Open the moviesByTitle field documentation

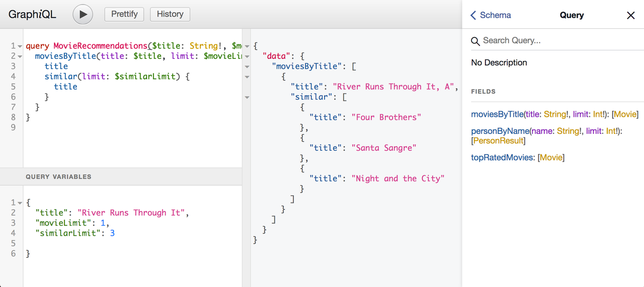tap(497, 114)
